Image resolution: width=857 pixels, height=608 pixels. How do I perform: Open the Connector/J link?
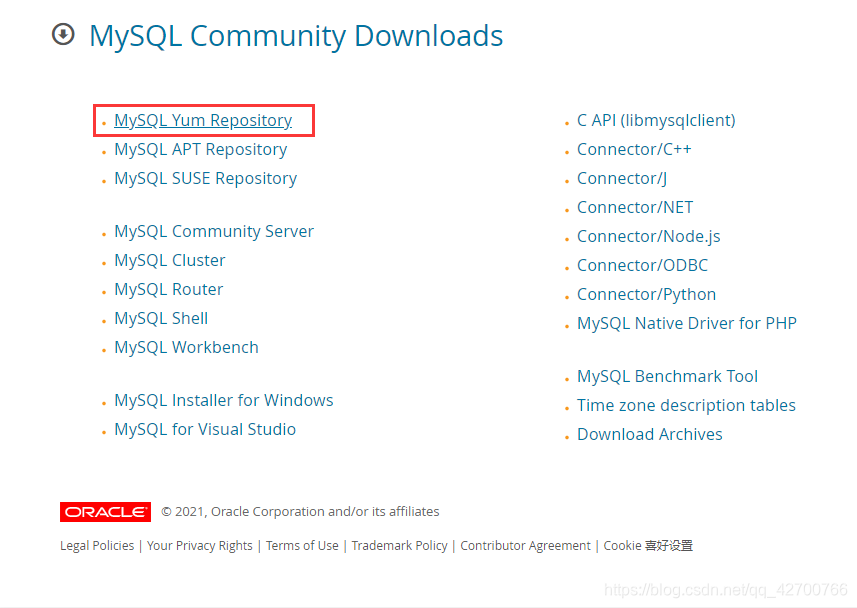coord(622,178)
